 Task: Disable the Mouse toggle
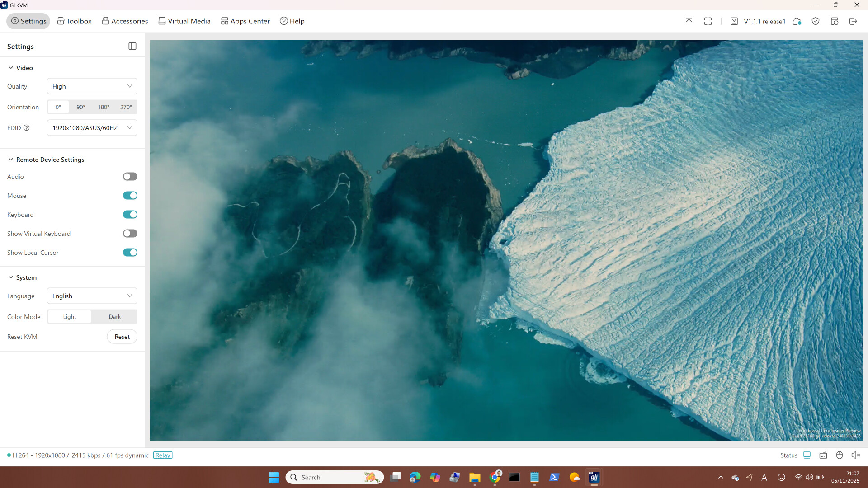(130, 195)
